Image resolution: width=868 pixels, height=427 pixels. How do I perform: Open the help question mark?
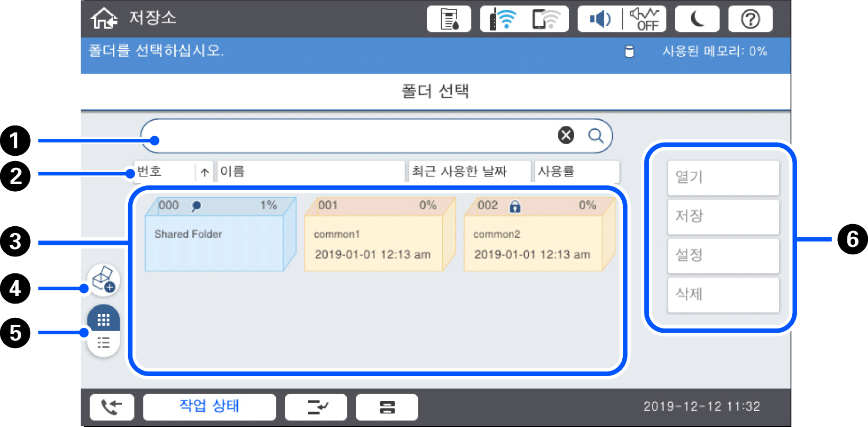click(750, 20)
